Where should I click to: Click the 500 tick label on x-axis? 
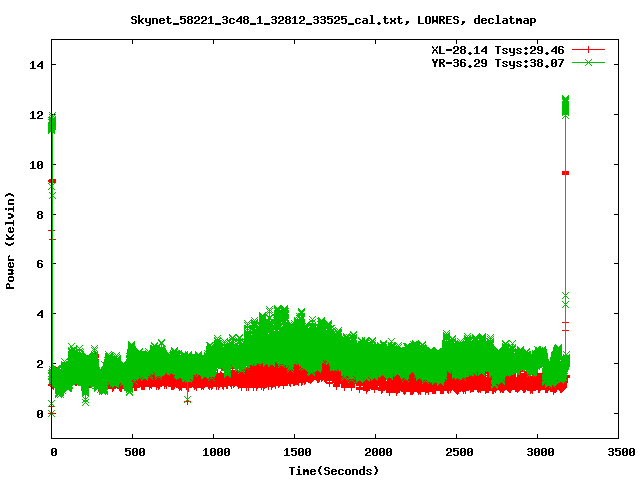tap(133, 452)
